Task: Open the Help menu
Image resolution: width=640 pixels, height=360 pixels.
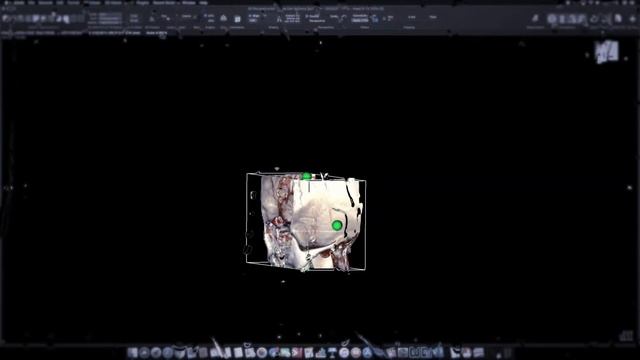Action: (203, 2)
